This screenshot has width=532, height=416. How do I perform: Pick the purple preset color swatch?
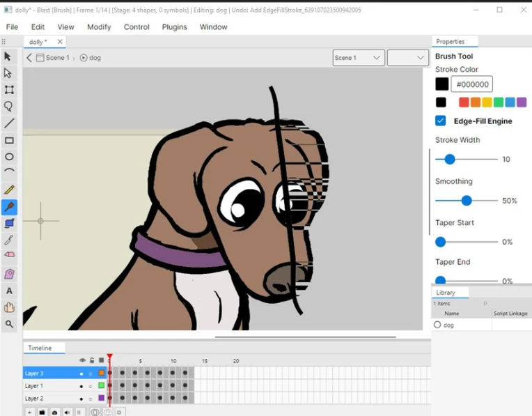(522, 102)
